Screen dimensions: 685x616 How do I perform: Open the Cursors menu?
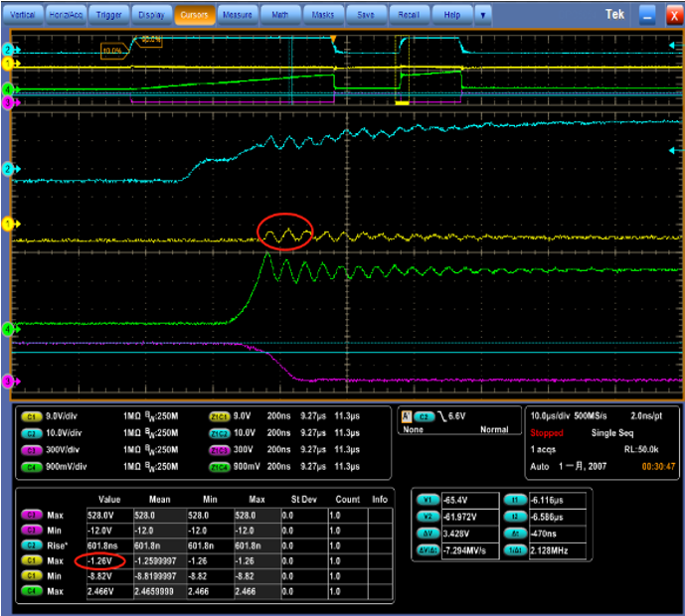(x=195, y=15)
